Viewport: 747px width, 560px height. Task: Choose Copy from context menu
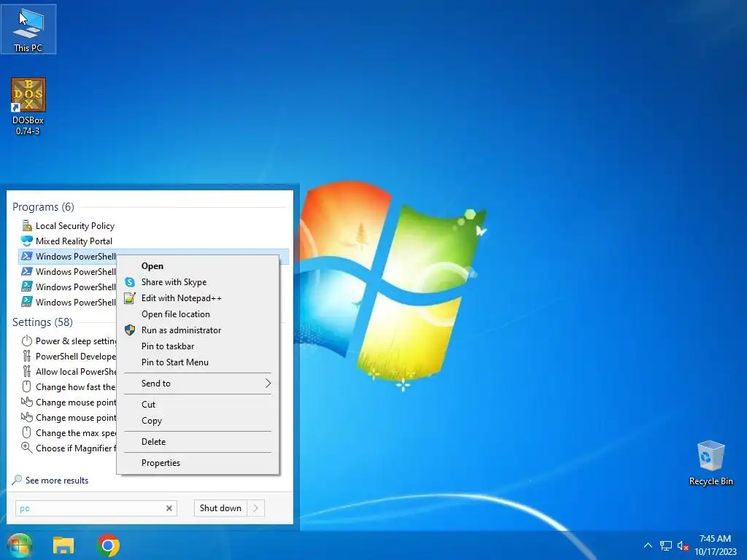point(198,421)
